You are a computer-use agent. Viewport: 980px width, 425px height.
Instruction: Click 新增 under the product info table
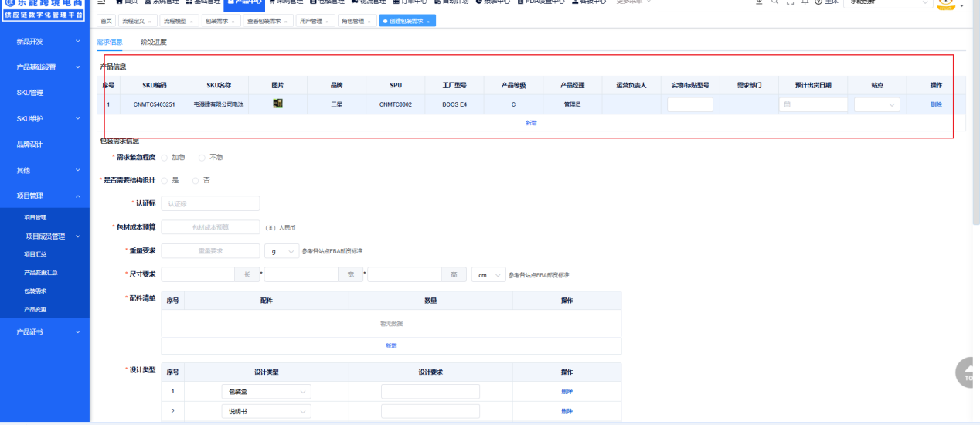coord(531,123)
